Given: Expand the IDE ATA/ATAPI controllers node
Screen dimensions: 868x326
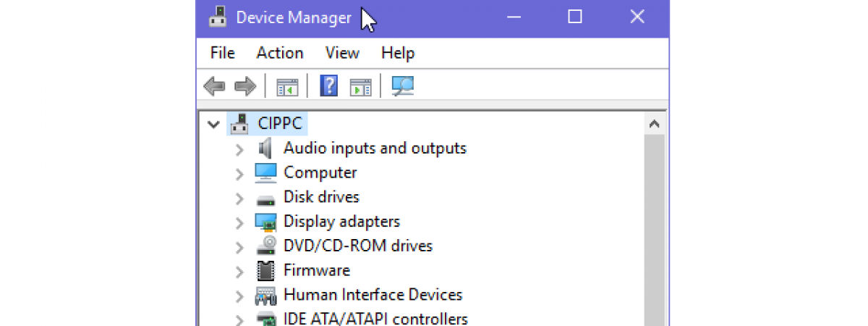Looking at the screenshot, I should pyautogui.click(x=239, y=319).
